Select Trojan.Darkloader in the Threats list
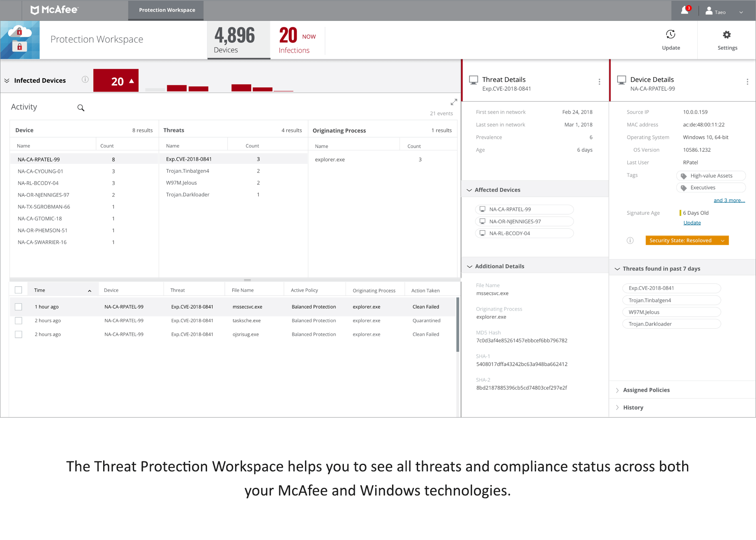The width and height of the screenshot is (756, 540). (234, 195)
